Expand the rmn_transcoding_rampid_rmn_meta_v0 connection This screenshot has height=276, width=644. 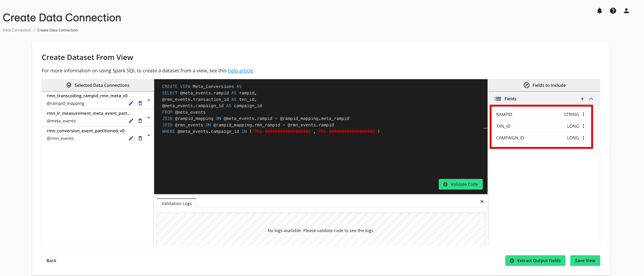point(149,100)
